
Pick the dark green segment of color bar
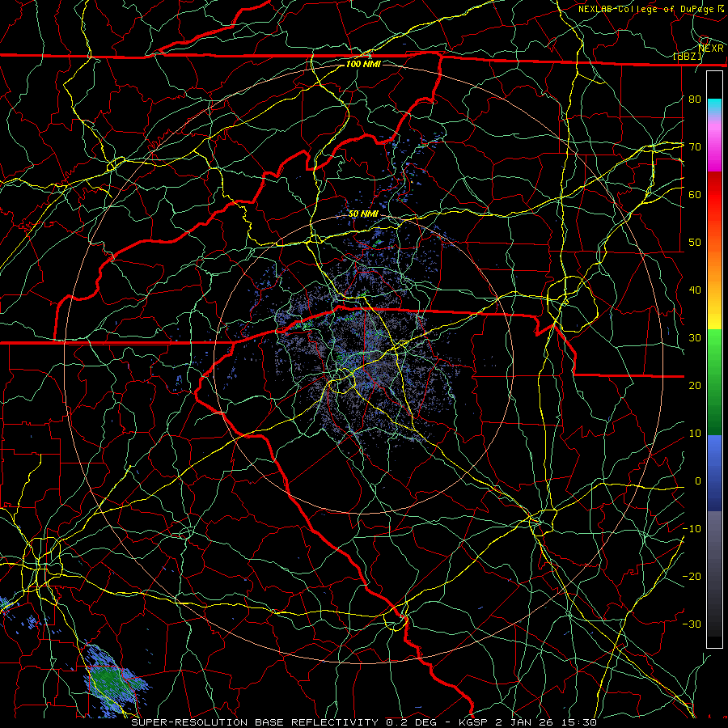pos(714,413)
